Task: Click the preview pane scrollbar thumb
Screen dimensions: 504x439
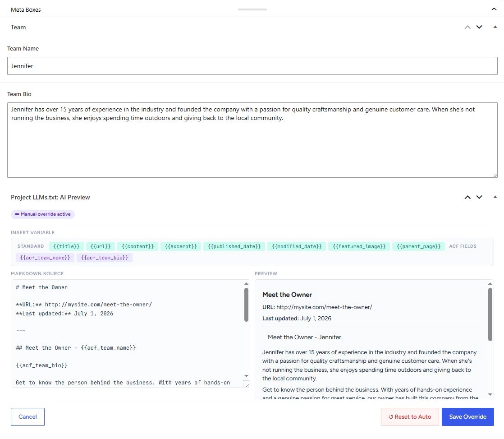Action: (490, 314)
